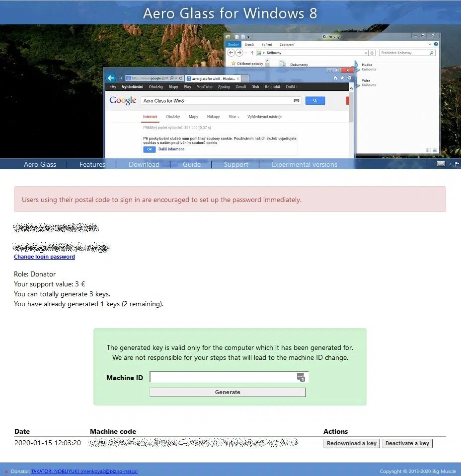Image resolution: width=461 pixels, height=476 pixels.
Task: Open the TAKATORI NOBUYUKI donator link
Action: coord(84,472)
